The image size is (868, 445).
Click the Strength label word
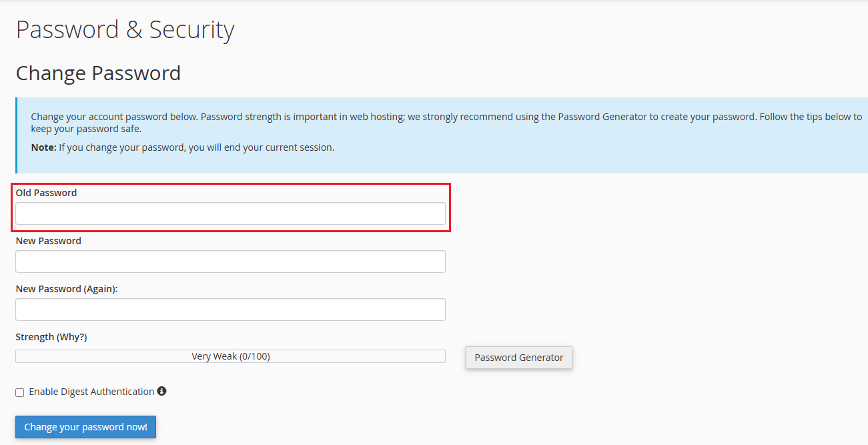(35, 337)
